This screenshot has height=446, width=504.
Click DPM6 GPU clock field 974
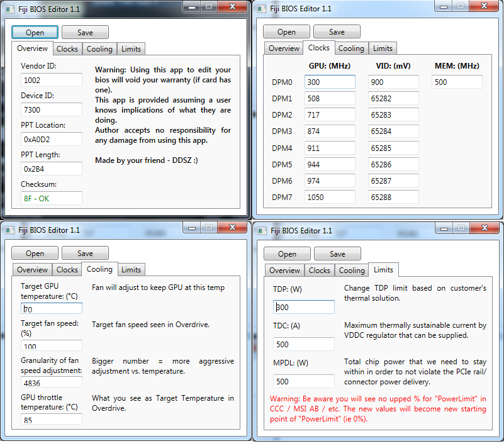tap(330, 181)
